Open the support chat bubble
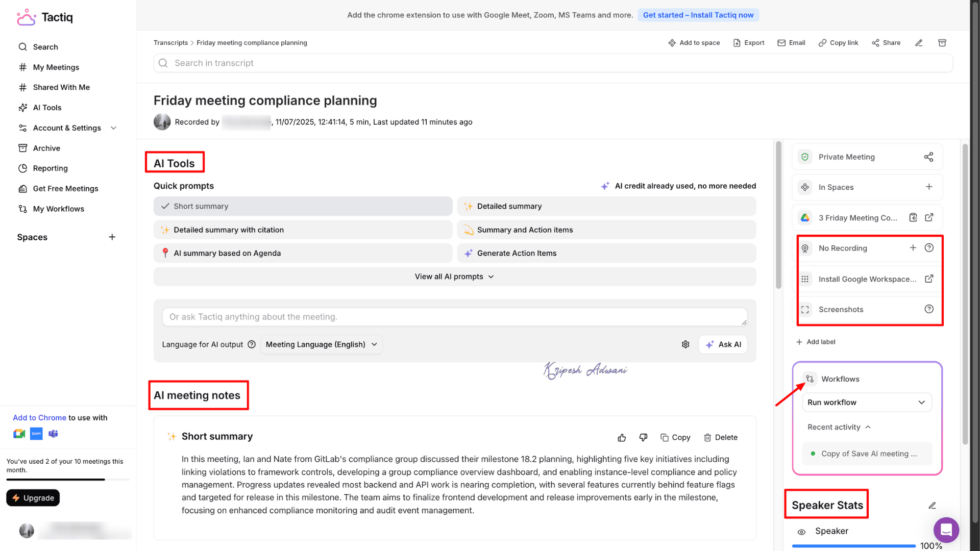Viewport: 980px width, 551px height. (946, 530)
